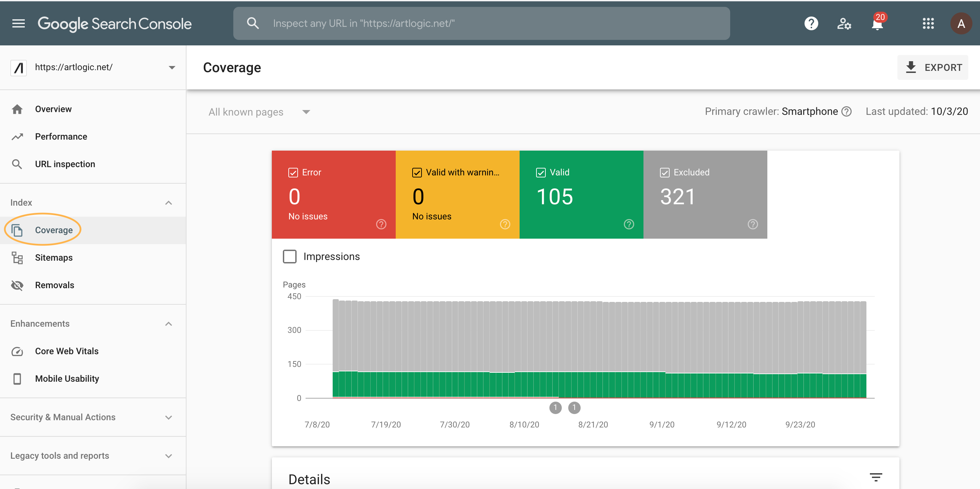Toggle the Valid with warnings checkbox
980x489 pixels.
tap(417, 173)
